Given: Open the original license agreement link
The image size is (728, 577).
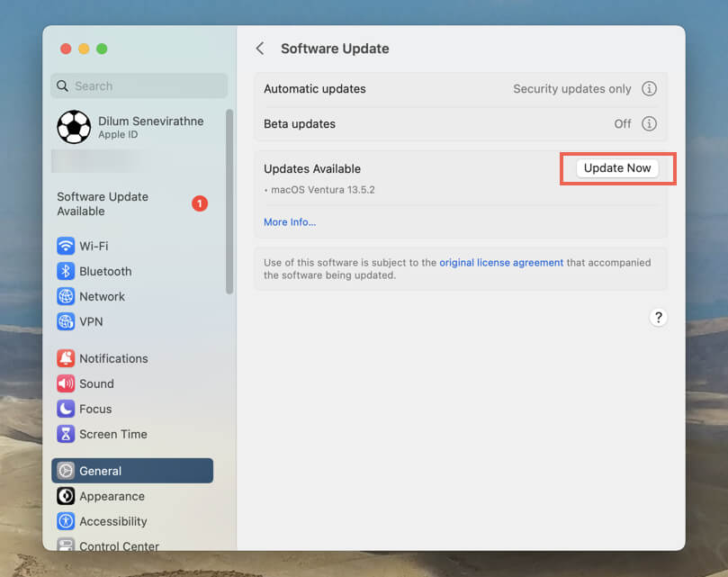Looking at the screenshot, I should (501, 263).
